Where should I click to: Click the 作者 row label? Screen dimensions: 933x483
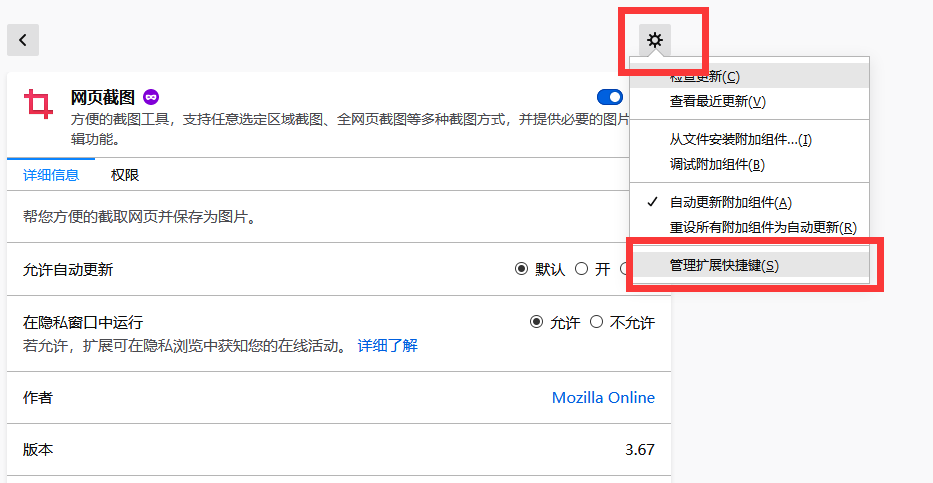[38, 397]
